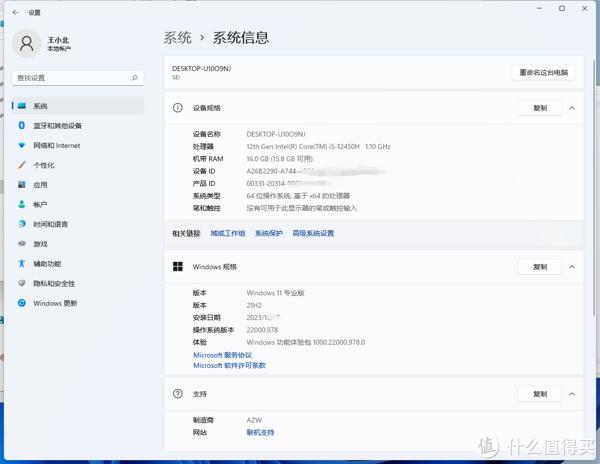Click the 设置 window title text

[34, 13]
